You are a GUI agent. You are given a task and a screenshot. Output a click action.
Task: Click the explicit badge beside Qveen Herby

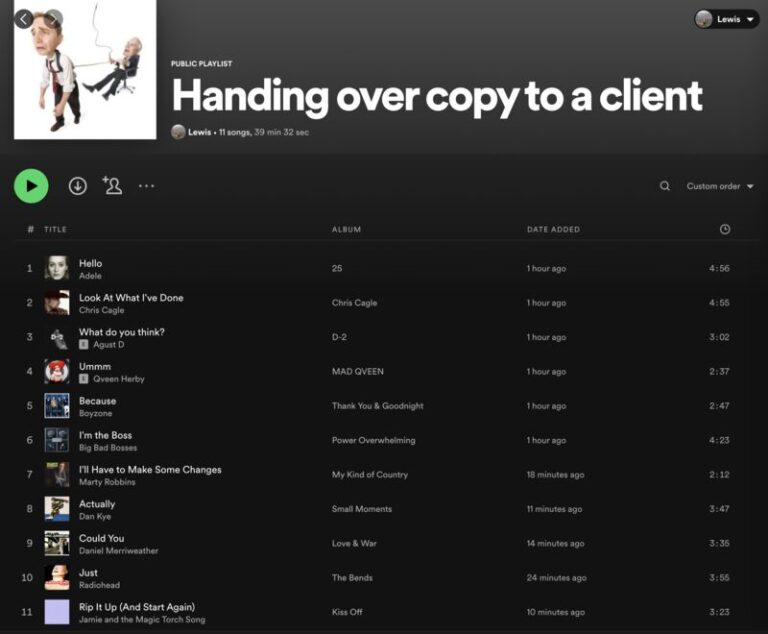pyautogui.click(x=84, y=379)
